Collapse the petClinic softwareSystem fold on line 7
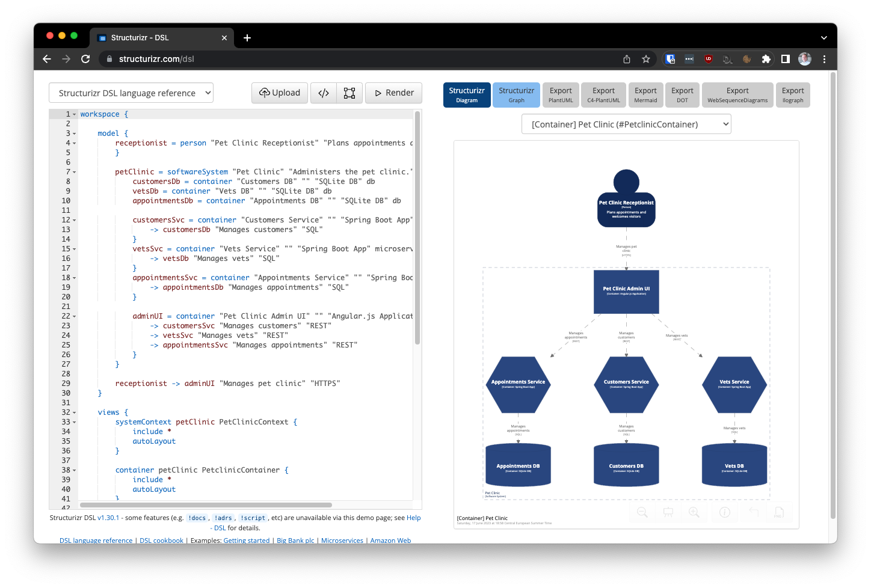871x588 pixels. [x=75, y=172]
